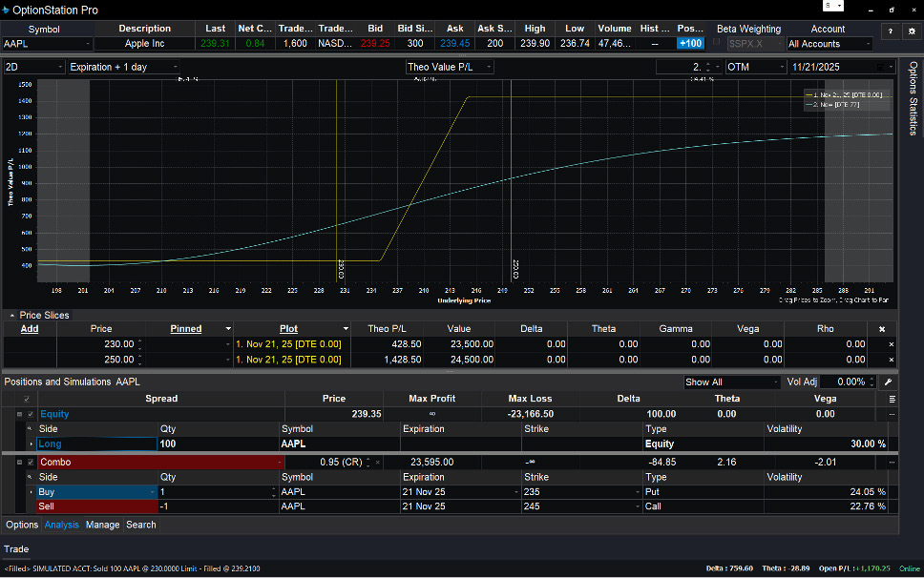Clear all price slices with header X
Screen dimensions: 924x578
tap(882, 329)
